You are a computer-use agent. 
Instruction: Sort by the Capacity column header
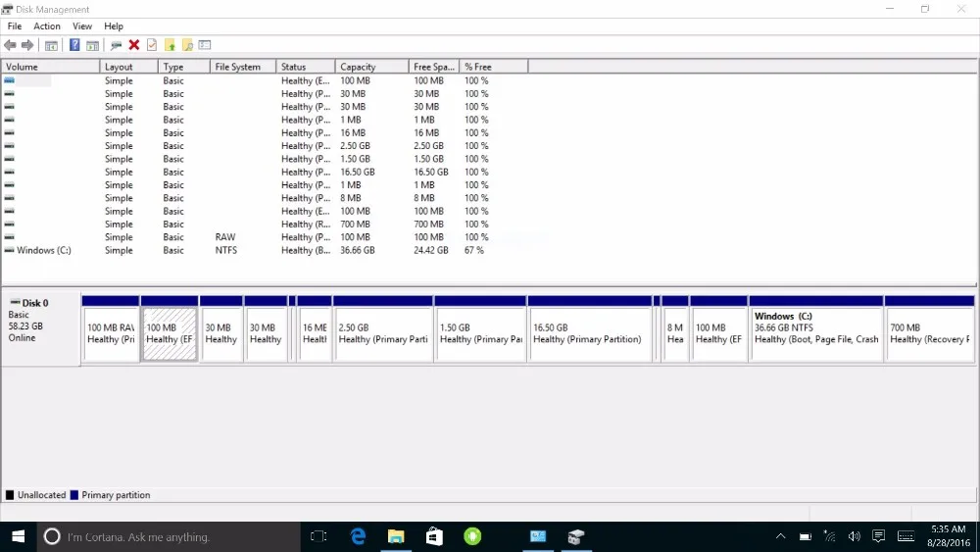pos(371,67)
